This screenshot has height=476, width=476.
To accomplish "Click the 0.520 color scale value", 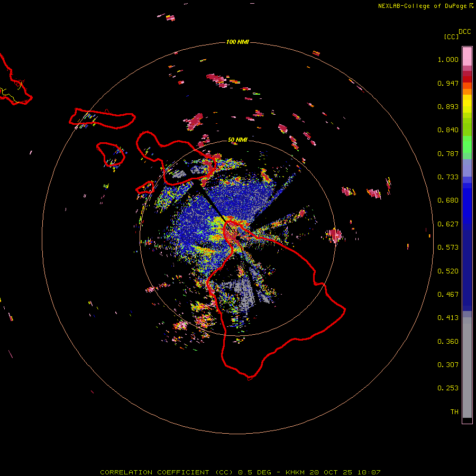I will [448, 271].
